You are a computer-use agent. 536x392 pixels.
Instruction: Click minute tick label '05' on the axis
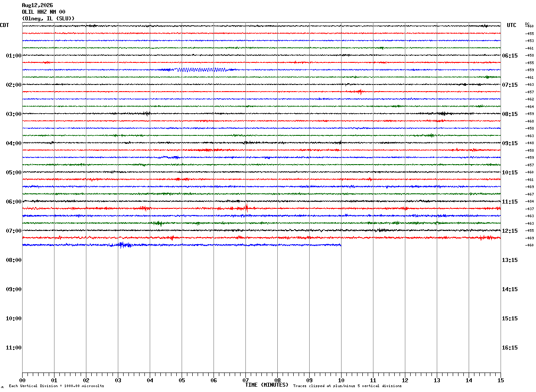(x=182, y=380)
